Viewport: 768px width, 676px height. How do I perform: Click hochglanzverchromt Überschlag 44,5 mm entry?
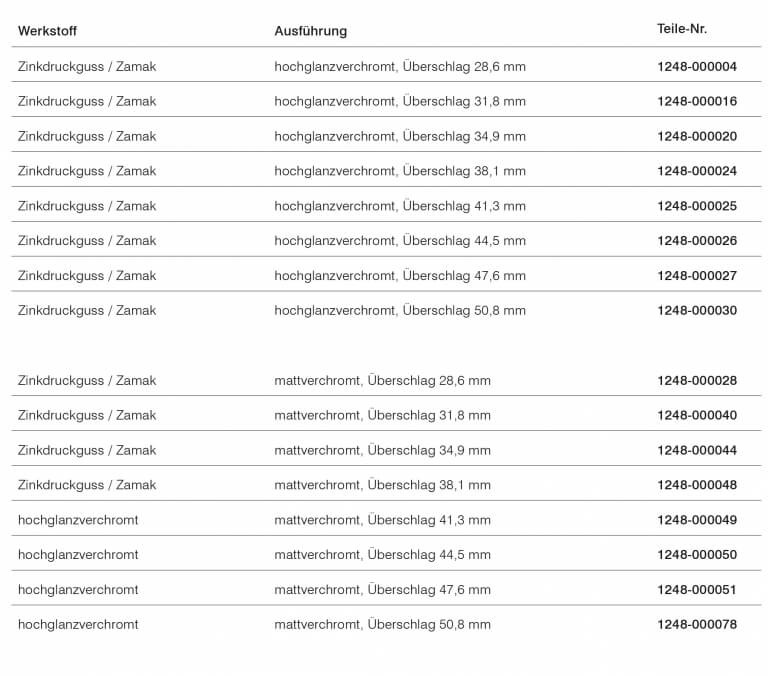pyautogui.click(x=400, y=241)
